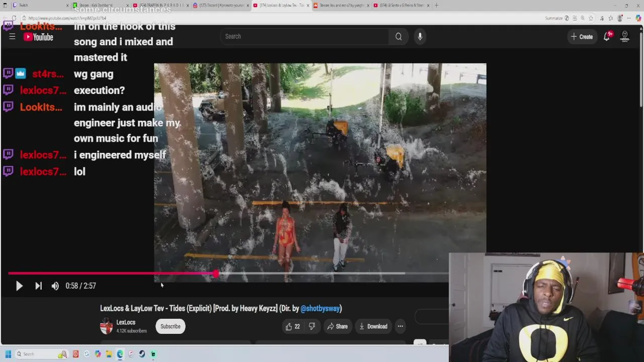Click the 0:58 / 2:57 time display
The image size is (644, 362).
tap(80, 286)
